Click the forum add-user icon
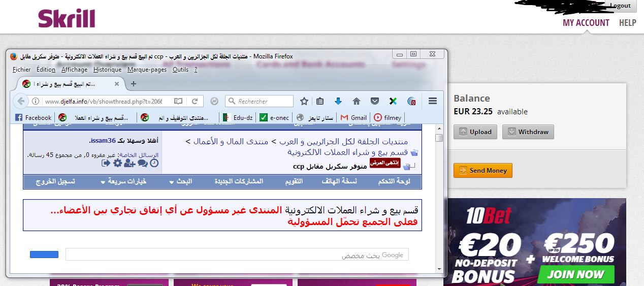644x286 pixels. point(130,163)
